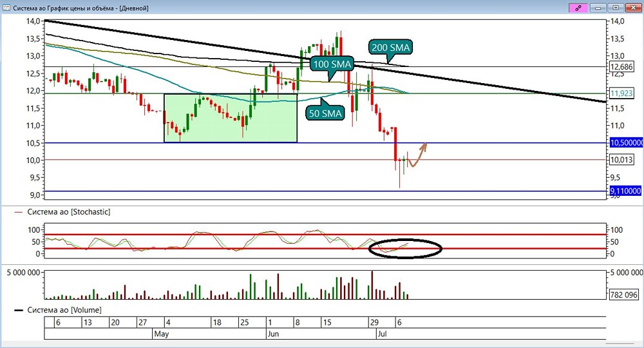Click the 10,500000 blue price level tag

[x=627, y=142]
